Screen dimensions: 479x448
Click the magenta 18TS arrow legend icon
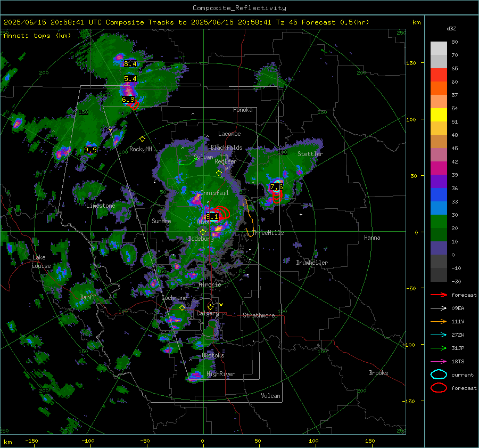[x=439, y=362]
